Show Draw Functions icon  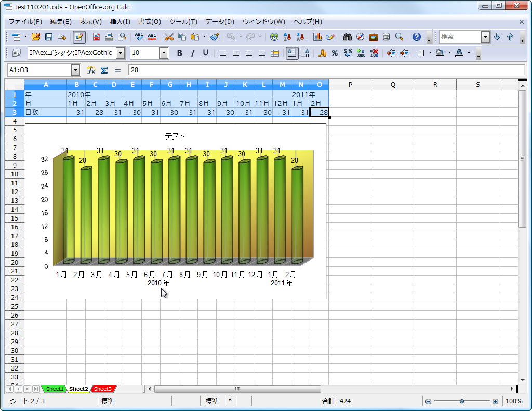(330, 37)
